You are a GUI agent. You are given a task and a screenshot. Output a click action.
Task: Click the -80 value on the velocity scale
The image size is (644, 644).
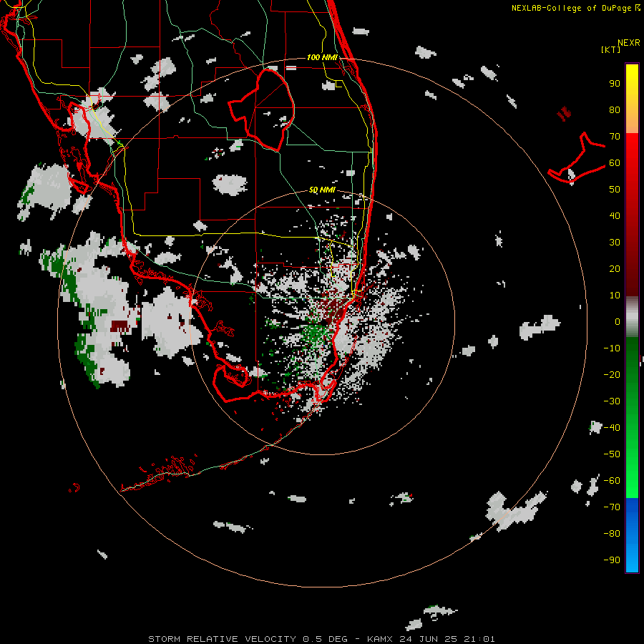click(612, 534)
